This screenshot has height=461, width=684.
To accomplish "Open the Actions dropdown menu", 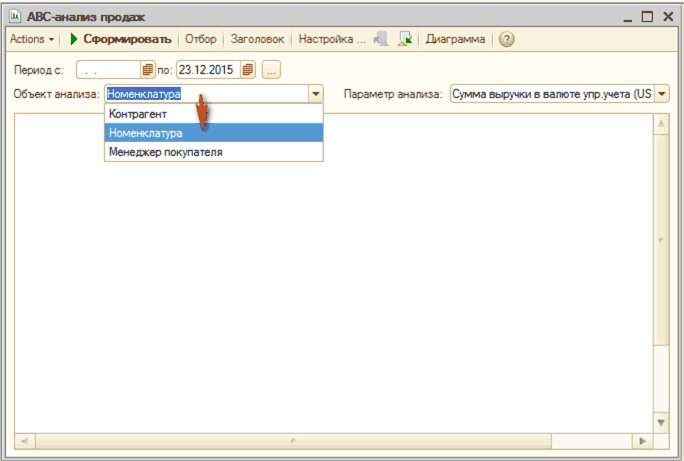I will (32, 40).
